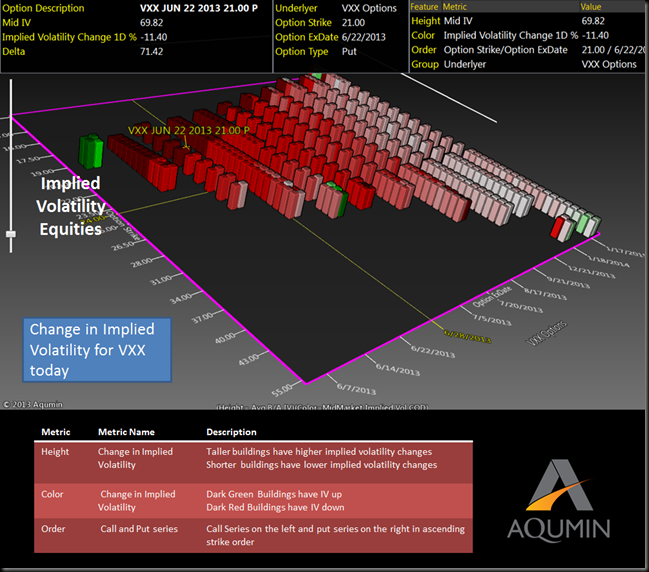649x572 pixels.
Task: Click the 8/17/2013 expiration date axis label
Action: click(545, 294)
